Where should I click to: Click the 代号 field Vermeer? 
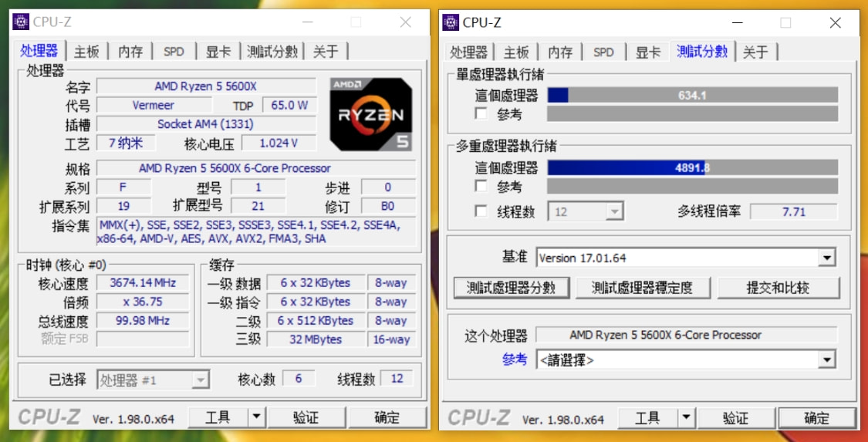coord(154,105)
